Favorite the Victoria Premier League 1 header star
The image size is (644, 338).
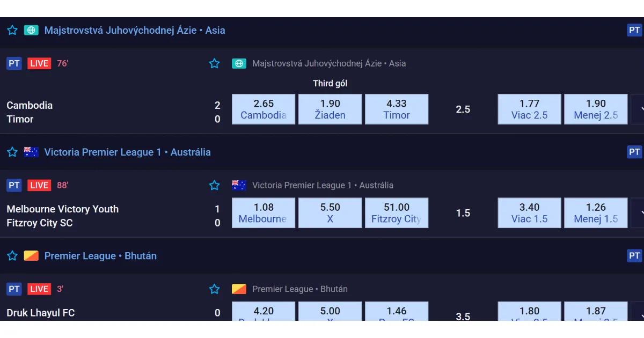click(x=12, y=152)
